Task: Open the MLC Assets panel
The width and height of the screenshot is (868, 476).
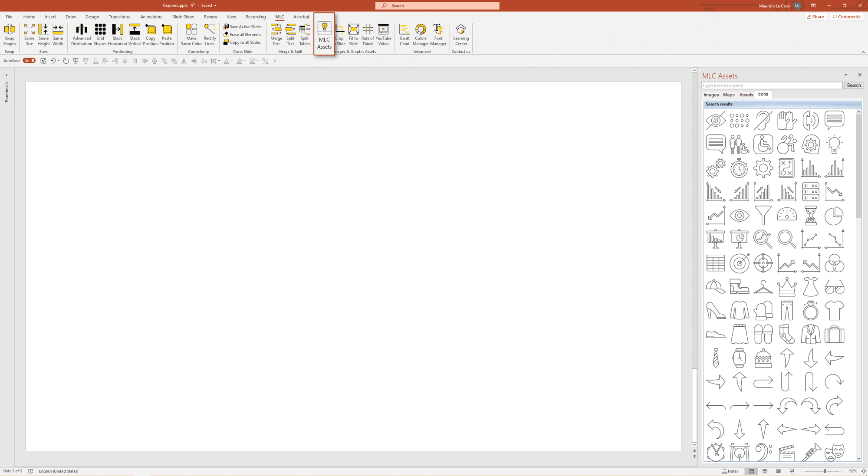Action: (x=324, y=35)
